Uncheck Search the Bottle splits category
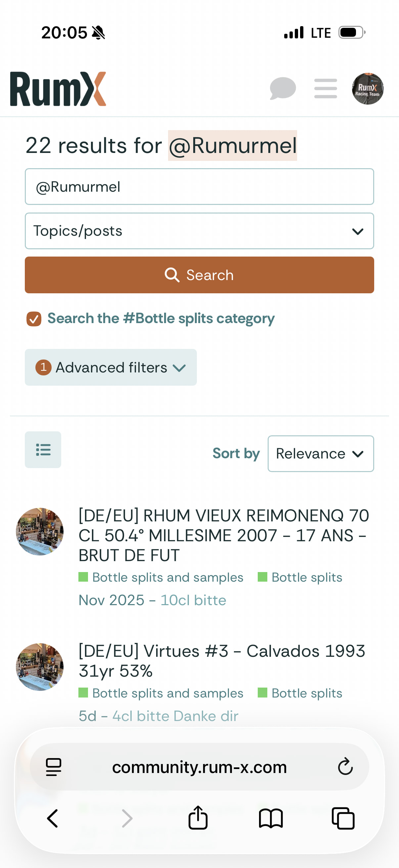The image size is (399, 868). tap(34, 319)
